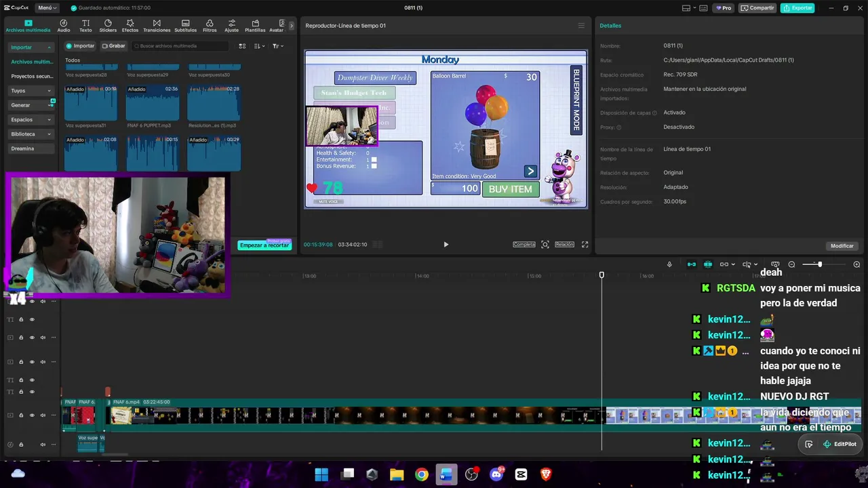Click the Grabar button
868x488 pixels.
click(x=114, y=46)
